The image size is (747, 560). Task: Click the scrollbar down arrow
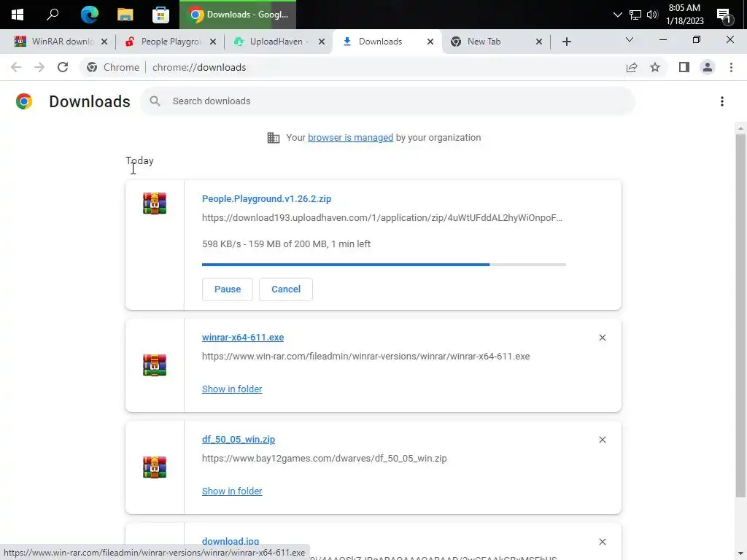click(x=740, y=555)
